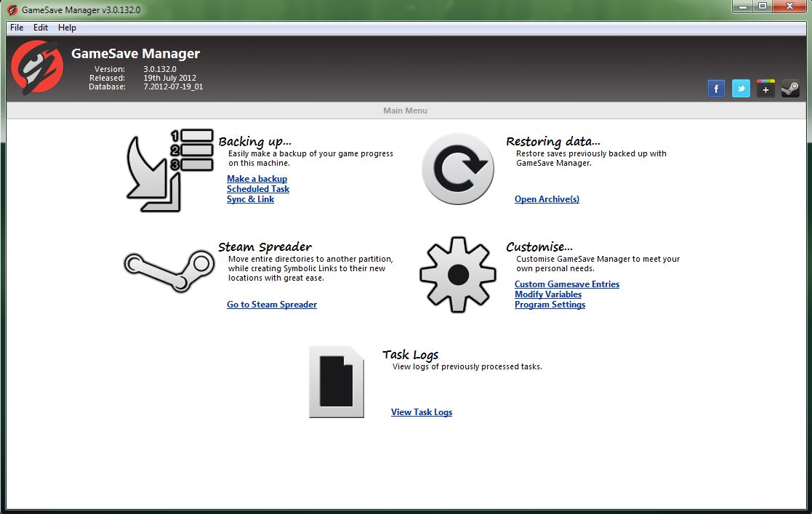This screenshot has width=812, height=514.
Task: Minimize the GameSave Manager window
Action: tap(743, 7)
